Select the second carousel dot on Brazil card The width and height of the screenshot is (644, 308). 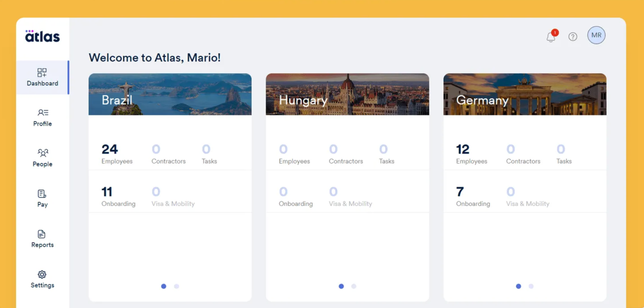coord(177,286)
